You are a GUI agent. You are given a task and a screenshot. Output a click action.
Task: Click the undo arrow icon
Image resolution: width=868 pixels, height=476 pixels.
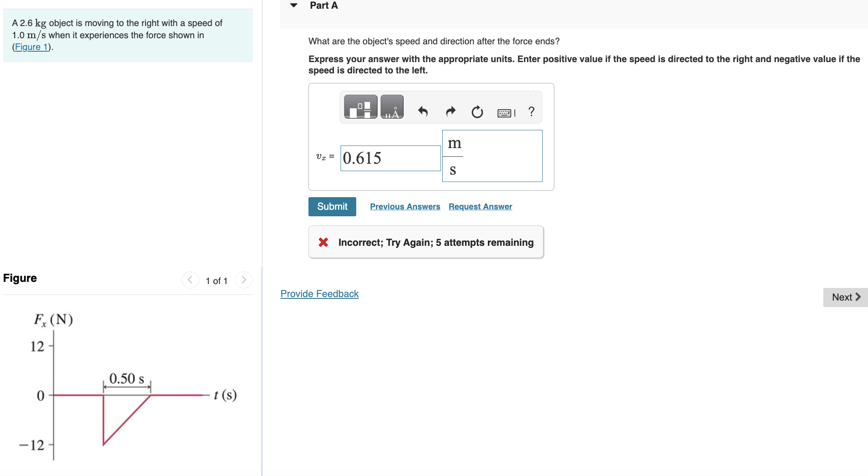tap(423, 112)
